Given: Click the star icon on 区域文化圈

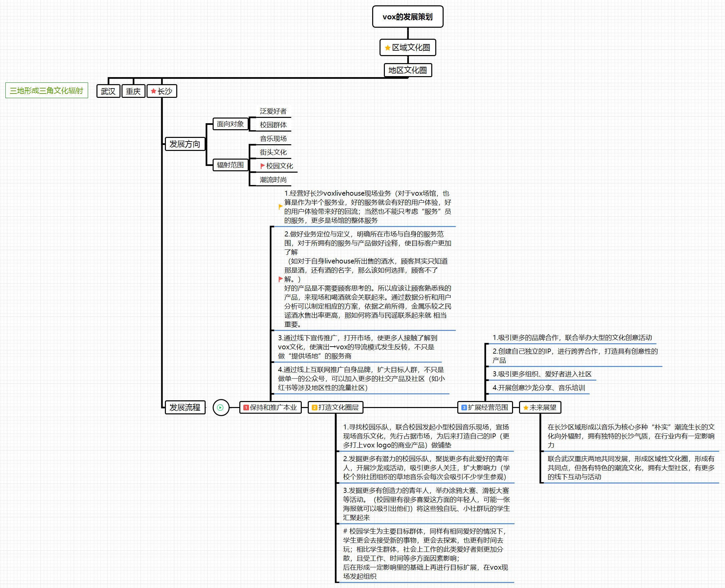Looking at the screenshot, I should tap(388, 48).
